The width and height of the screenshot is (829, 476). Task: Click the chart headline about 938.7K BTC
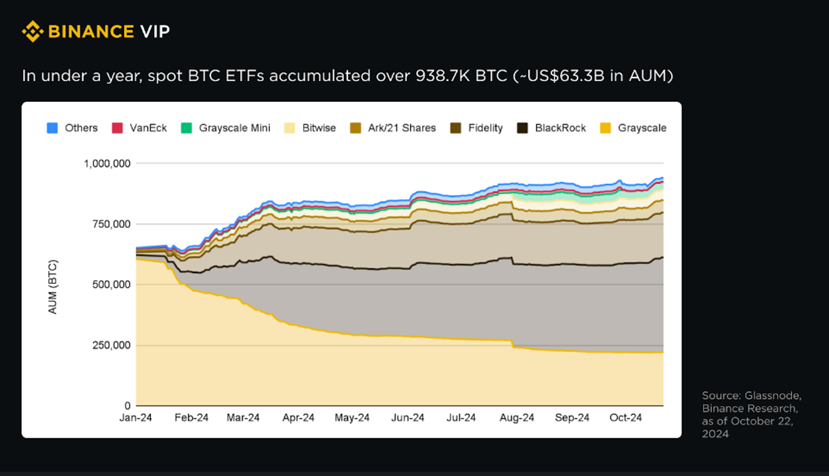click(x=347, y=76)
